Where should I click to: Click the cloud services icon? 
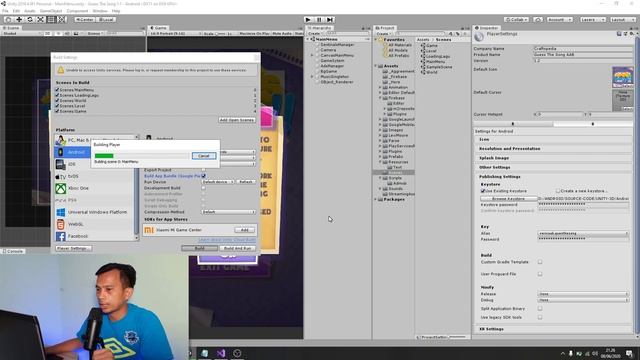pyautogui.click(x=538, y=20)
